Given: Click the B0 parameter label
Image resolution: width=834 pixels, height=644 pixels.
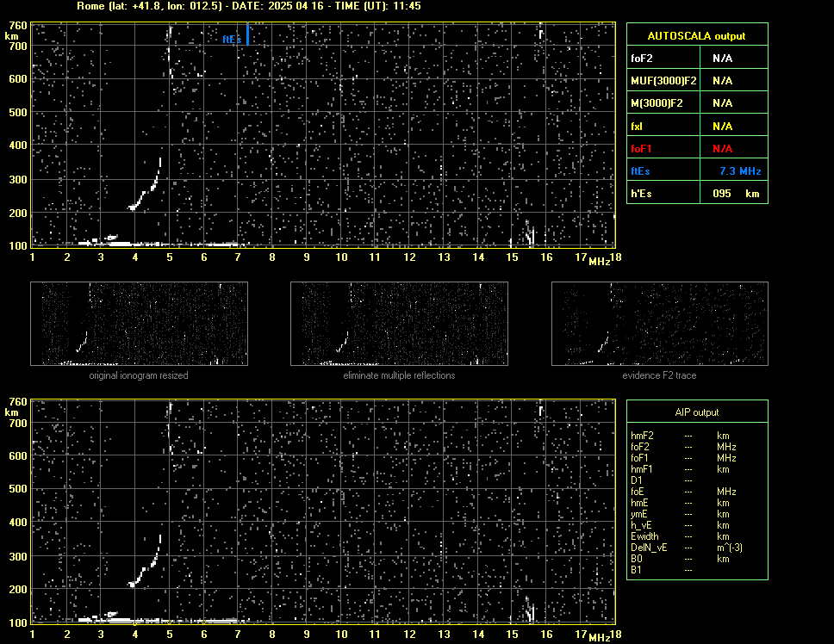Looking at the screenshot, I should click(x=637, y=559).
